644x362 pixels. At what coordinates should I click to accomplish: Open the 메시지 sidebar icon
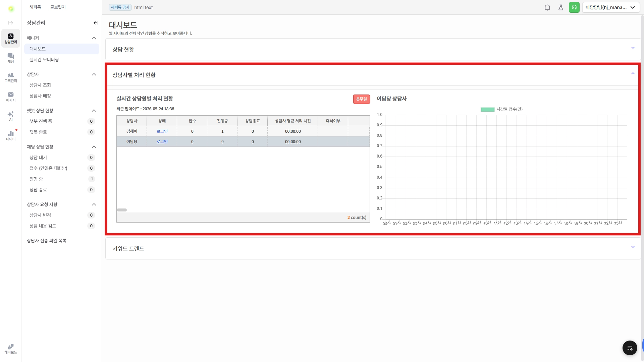(11, 97)
